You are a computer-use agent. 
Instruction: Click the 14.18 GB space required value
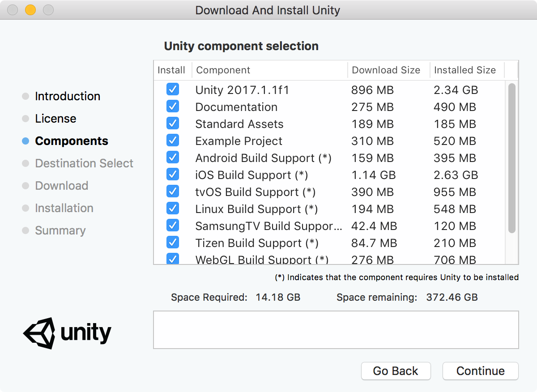coord(278,297)
